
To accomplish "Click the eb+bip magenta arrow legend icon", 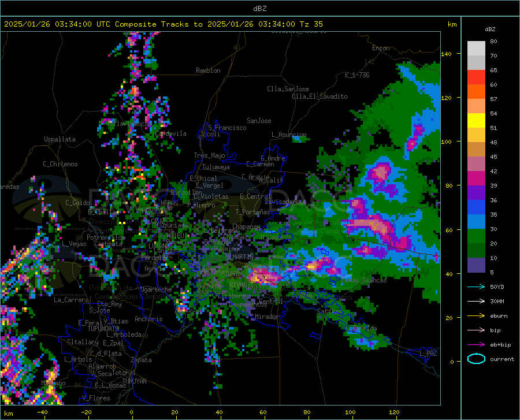I will (476, 344).
